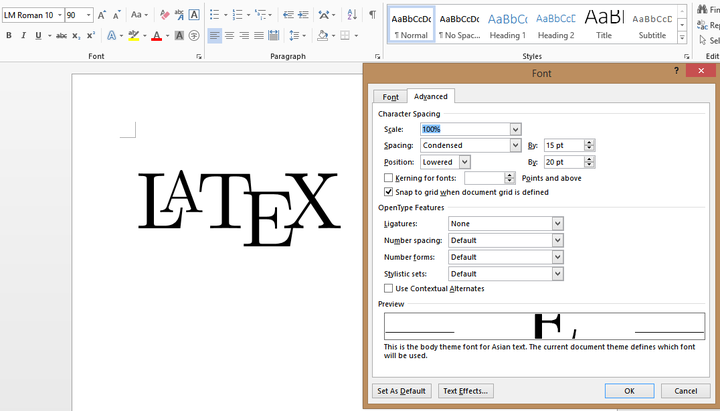Toggle Underline formatting
Viewport: 720px width, 411px height.
(38, 35)
